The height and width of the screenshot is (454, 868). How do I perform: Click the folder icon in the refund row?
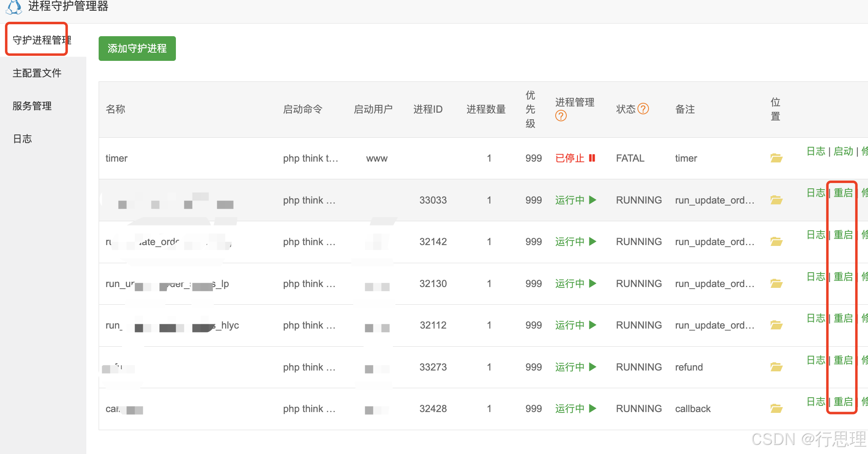[x=776, y=367]
